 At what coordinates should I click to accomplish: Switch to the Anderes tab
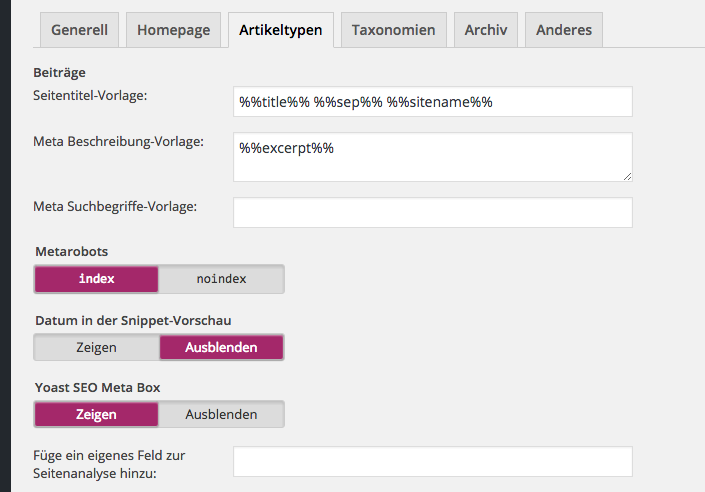point(563,30)
